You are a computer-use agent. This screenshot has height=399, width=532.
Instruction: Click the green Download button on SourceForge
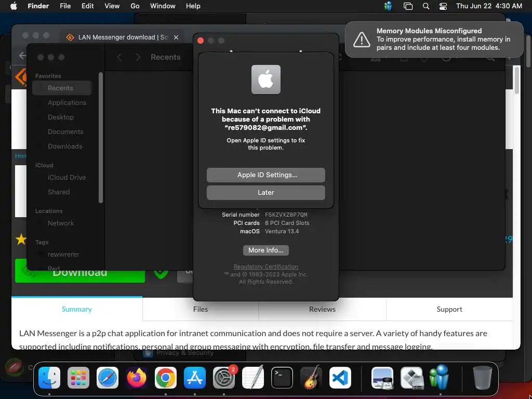coord(79,272)
